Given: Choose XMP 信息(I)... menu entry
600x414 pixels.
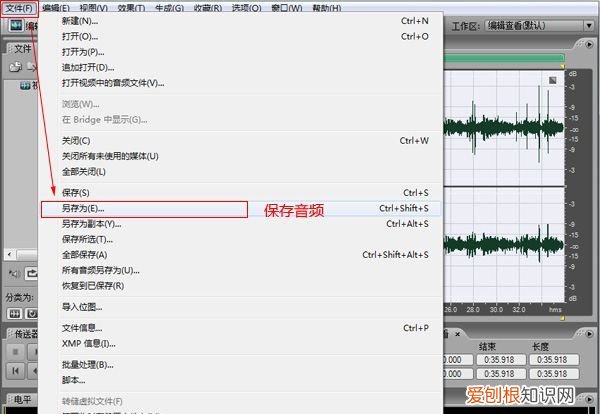Looking at the screenshot, I should tap(241, 344).
